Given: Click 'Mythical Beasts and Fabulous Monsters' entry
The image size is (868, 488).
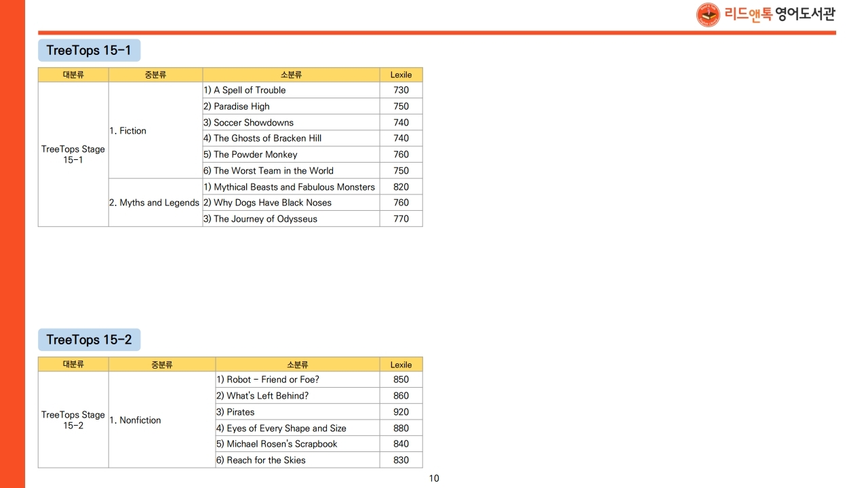Looking at the screenshot, I should (x=294, y=187).
